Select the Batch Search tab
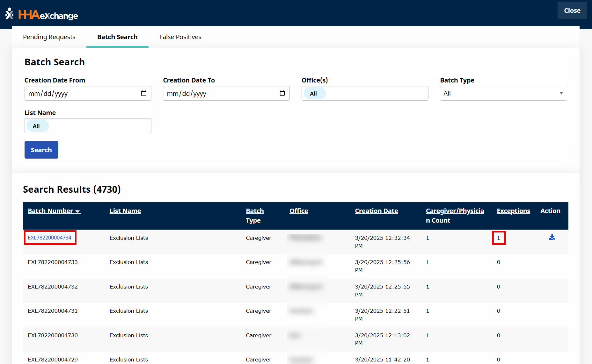 pyautogui.click(x=117, y=37)
